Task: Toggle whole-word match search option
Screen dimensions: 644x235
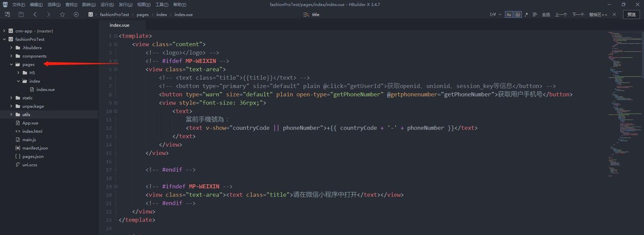Action: [x=518, y=15]
